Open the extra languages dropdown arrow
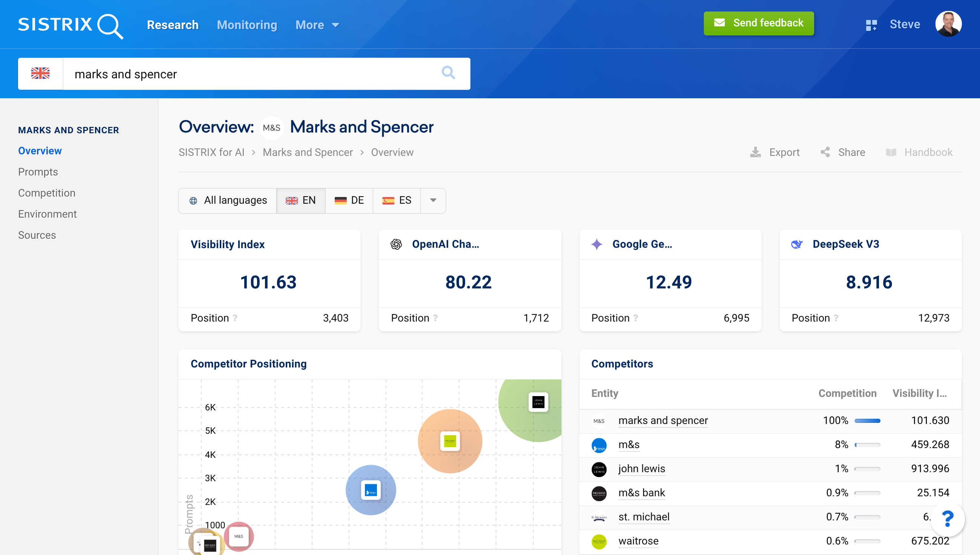Viewport: 980px width, 555px height. coord(433,200)
